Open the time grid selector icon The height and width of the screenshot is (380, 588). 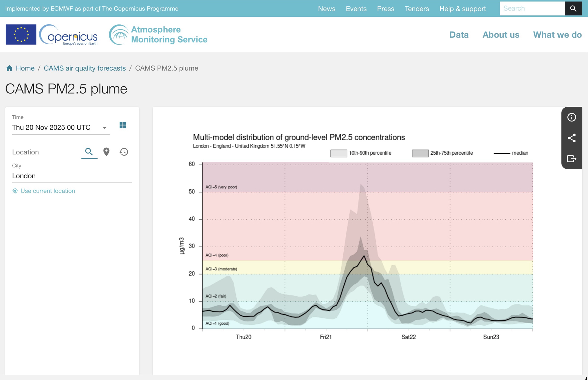(x=123, y=125)
